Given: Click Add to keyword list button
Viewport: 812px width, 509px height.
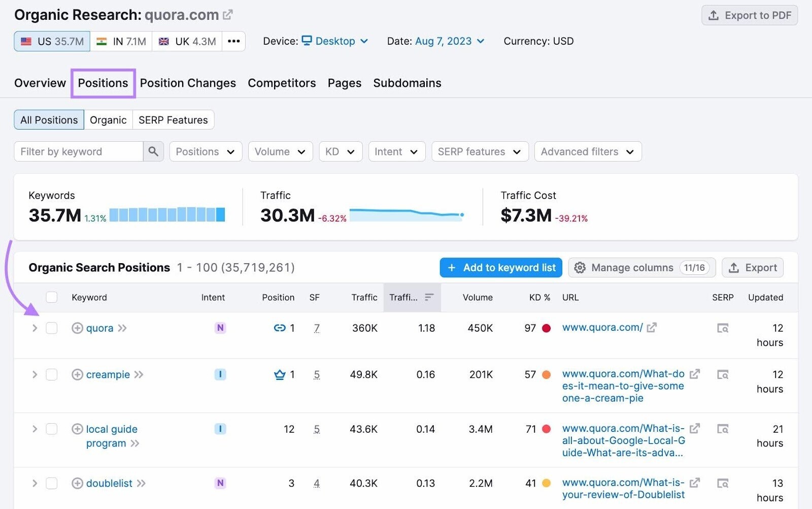Looking at the screenshot, I should 501,268.
